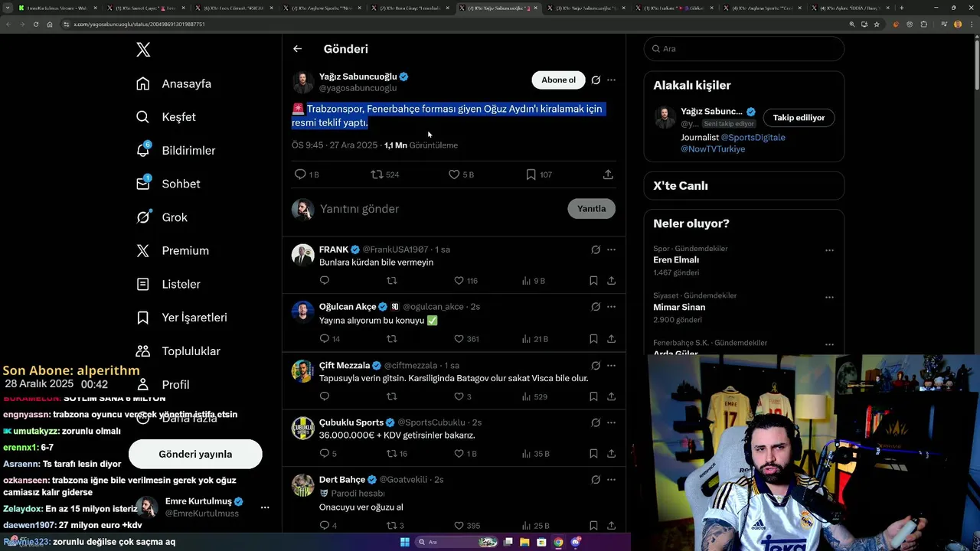Screen dimensions: 980x551
Task: Open Anasayfa home page
Action: (174, 83)
